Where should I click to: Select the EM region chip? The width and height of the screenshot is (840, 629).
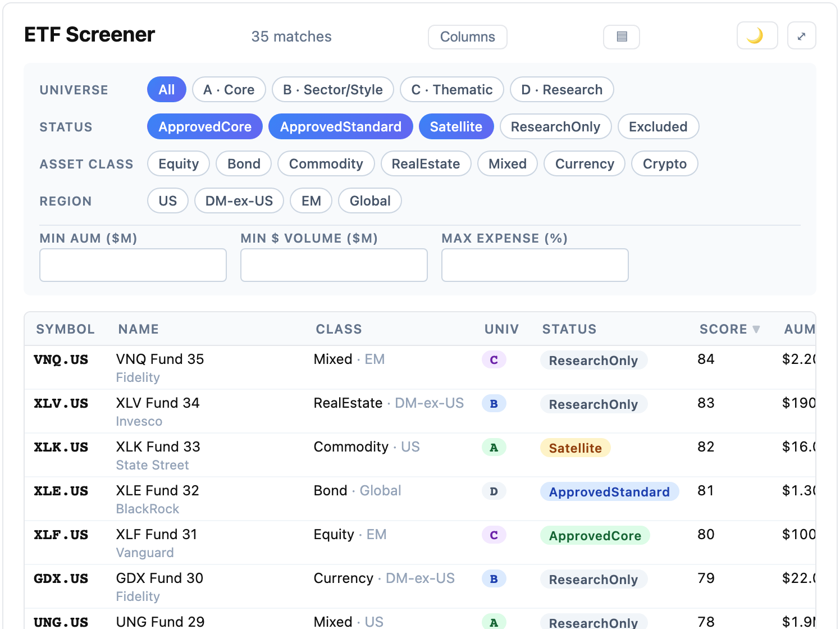click(311, 200)
